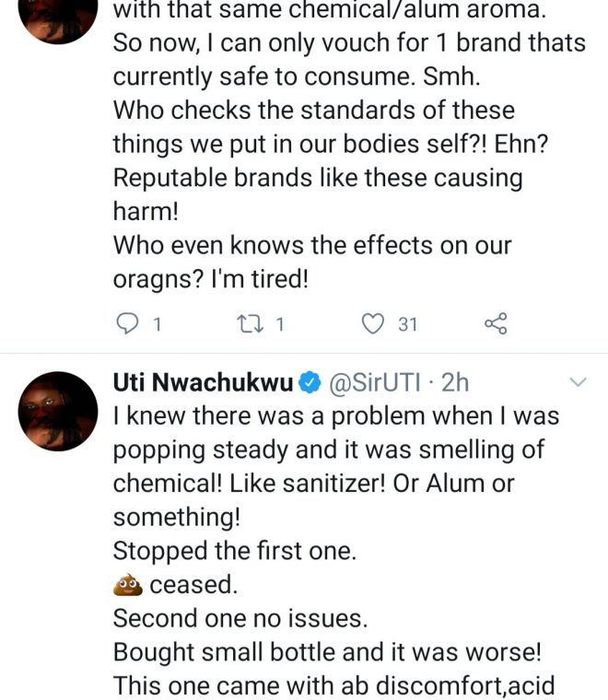Open the share icon on the tweet
This screenshot has width=608, height=700.
click(x=495, y=323)
